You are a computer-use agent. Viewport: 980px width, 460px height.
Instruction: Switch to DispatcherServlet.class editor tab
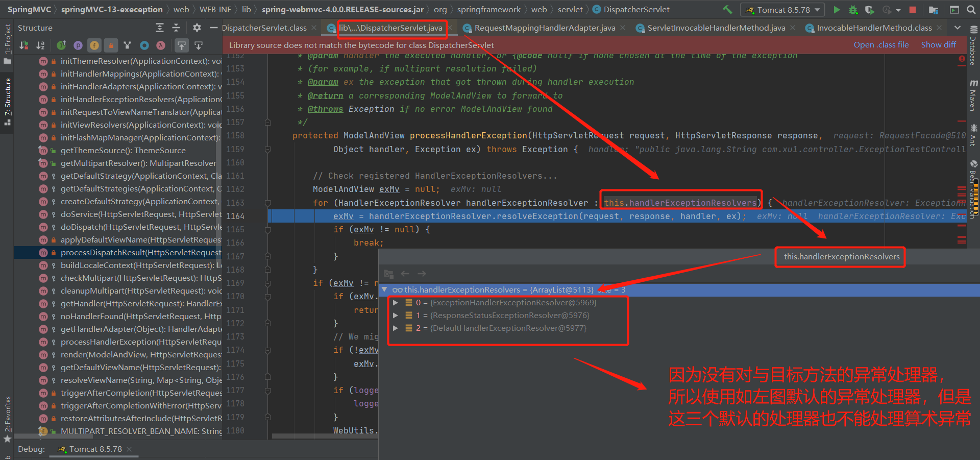[264, 28]
